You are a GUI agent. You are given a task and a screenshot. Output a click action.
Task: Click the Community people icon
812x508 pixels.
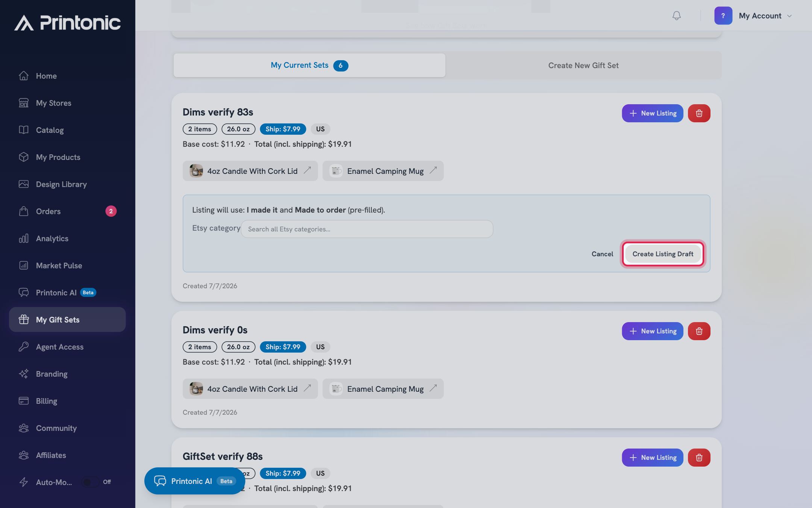(24, 428)
